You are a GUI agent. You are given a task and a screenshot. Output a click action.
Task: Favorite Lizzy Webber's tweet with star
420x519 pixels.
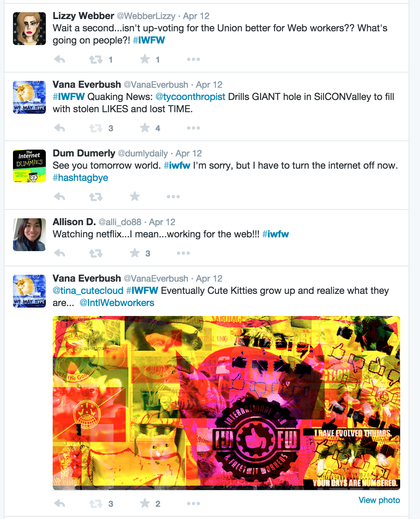click(145, 59)
